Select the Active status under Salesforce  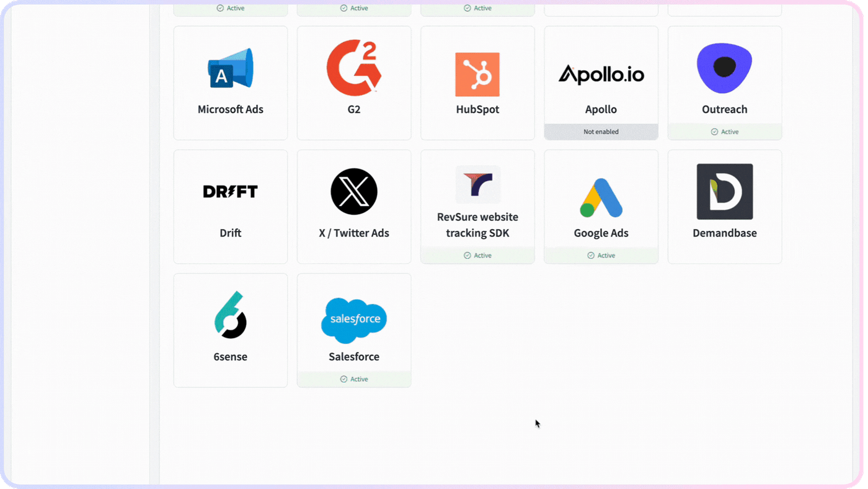coord(354,379)
